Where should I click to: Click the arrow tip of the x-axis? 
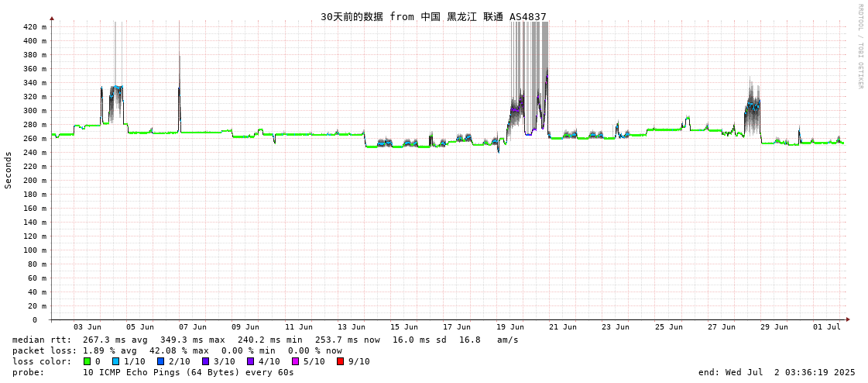click(x=848, y=319)
